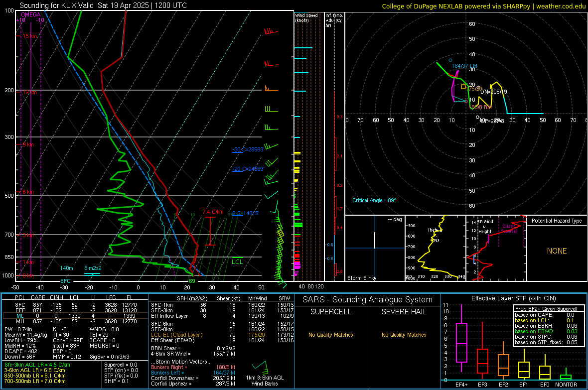Click the green 'LCL' marker on the skew-T
Image resolution: width=588 pixels, height=390 pixels.
237,262
